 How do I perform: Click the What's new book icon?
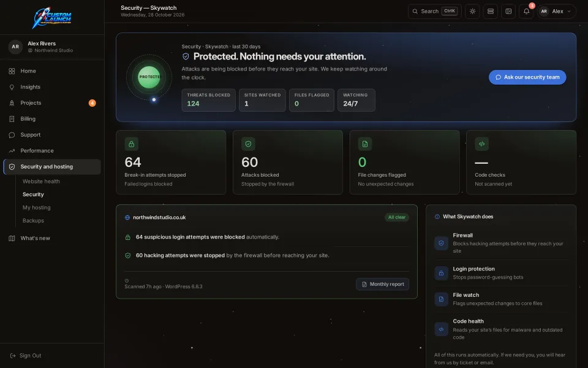(12, 238)
